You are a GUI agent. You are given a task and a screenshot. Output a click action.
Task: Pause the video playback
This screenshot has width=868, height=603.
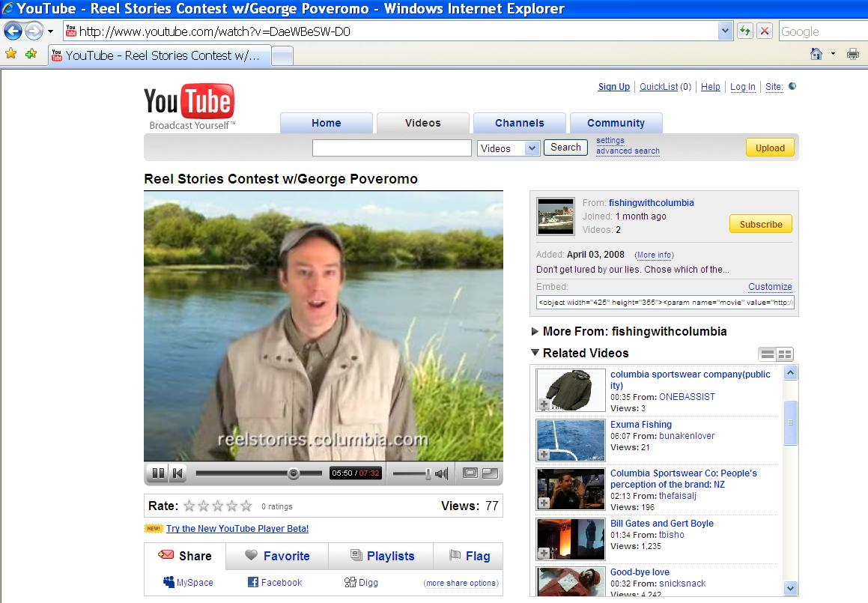coord(158,473)
